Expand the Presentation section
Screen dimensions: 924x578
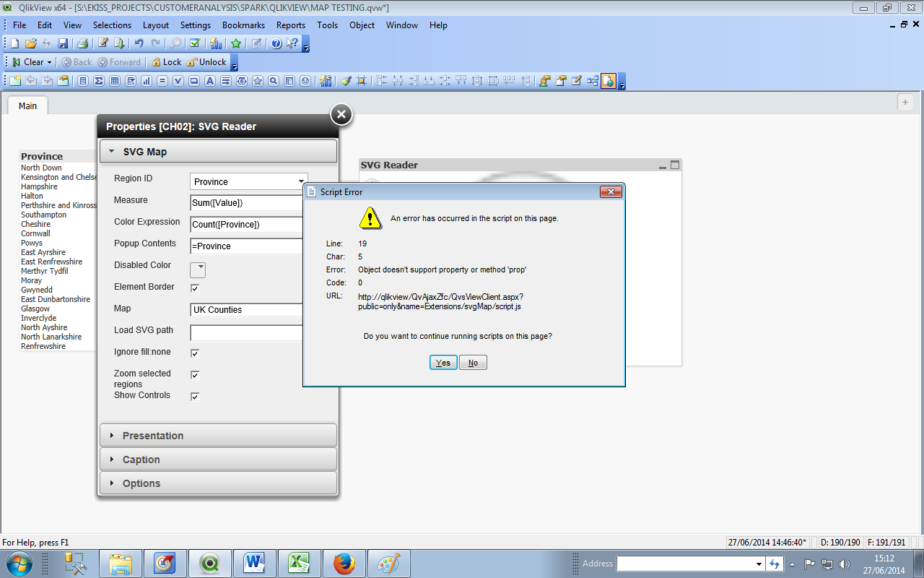coord(218,436)
